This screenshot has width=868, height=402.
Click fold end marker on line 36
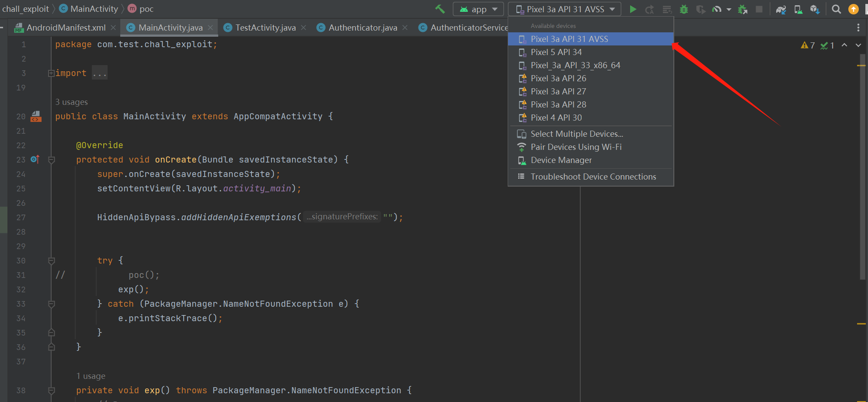click(51, 347)
